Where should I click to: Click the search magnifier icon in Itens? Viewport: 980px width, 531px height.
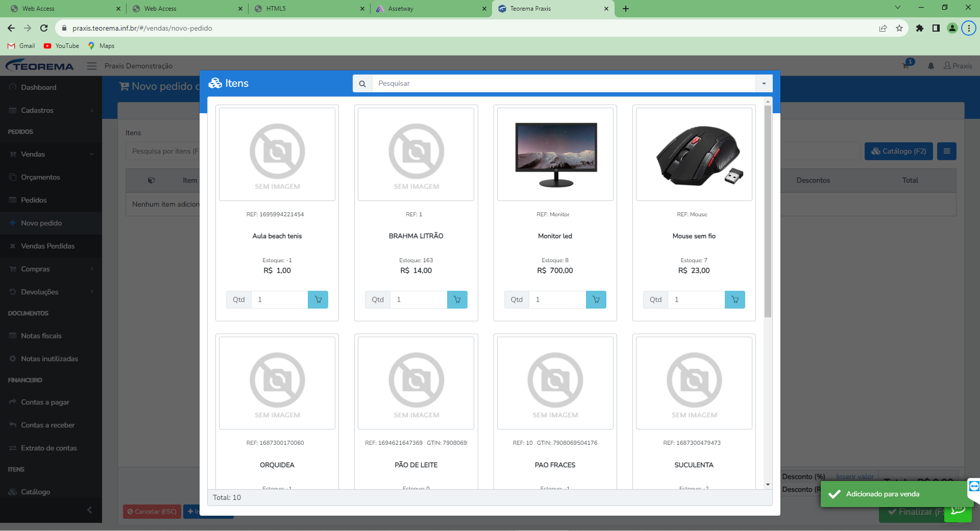coord(362,84)
